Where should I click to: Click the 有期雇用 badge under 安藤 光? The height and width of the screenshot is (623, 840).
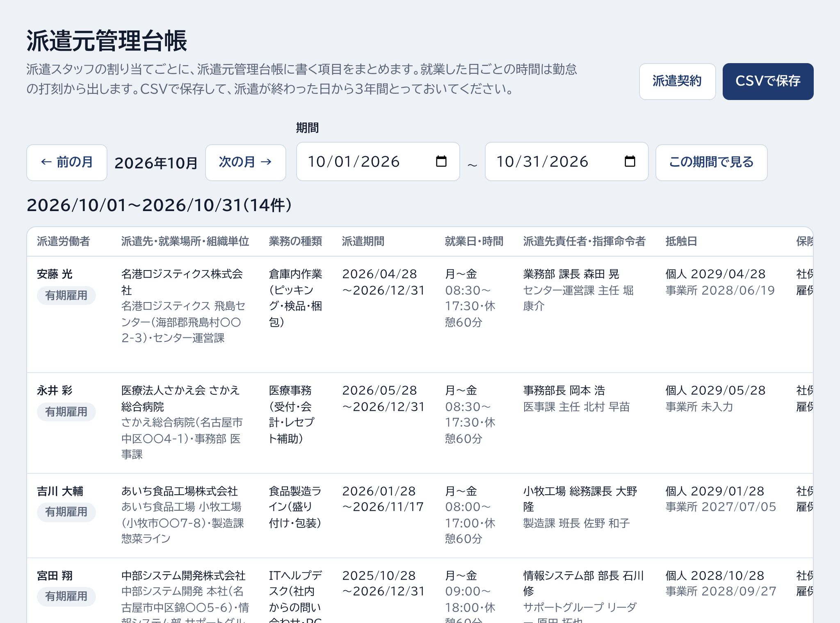click(x=66, y=296)
